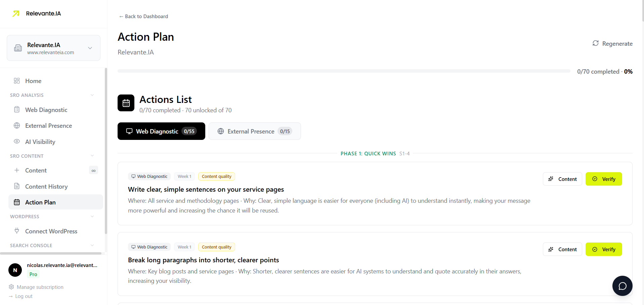The width and height of the screenshot is (644, 305).
Task: Collapse the WORDPRESS sidebar section
Action: click(x=92, y=216)
